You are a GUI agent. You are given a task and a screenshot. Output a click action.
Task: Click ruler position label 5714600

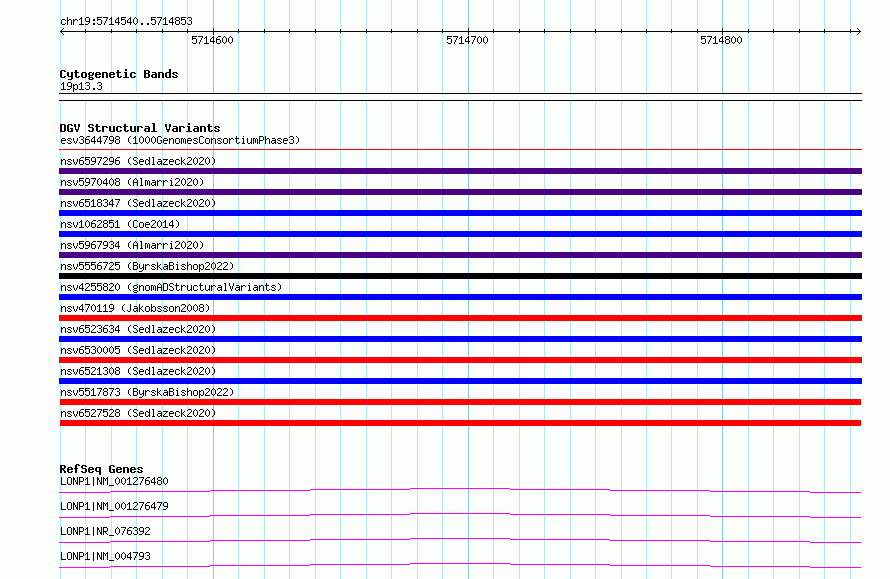[x=212, y=40]
